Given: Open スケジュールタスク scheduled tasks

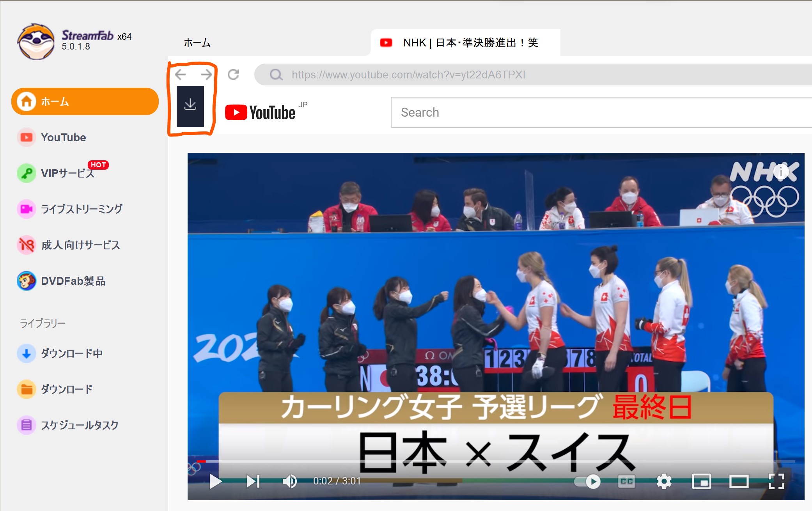Looking at the screenshot, I should tap(80, 425).
